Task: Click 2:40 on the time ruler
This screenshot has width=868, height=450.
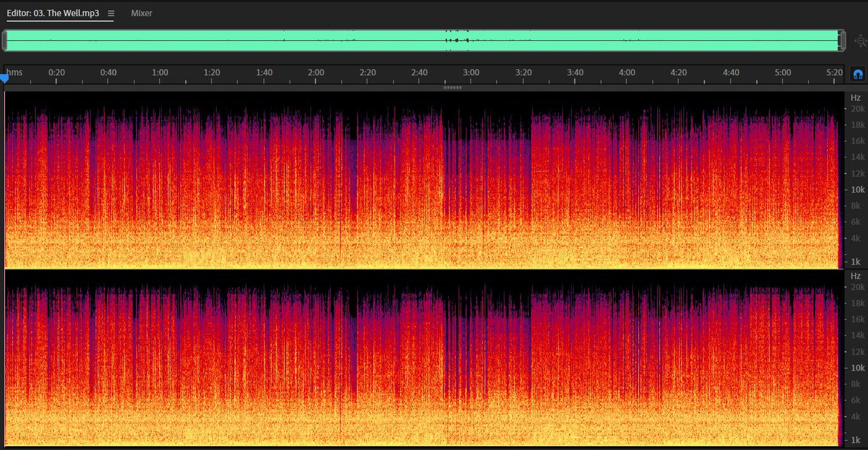Action: 420,73
